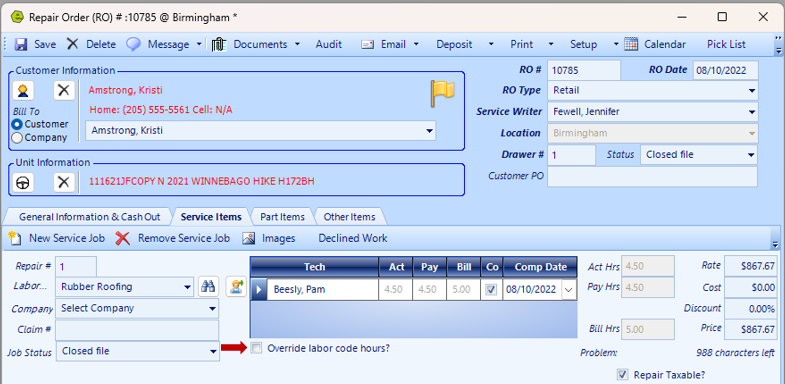Click the Email envelope icon

[x=368, y=45]
